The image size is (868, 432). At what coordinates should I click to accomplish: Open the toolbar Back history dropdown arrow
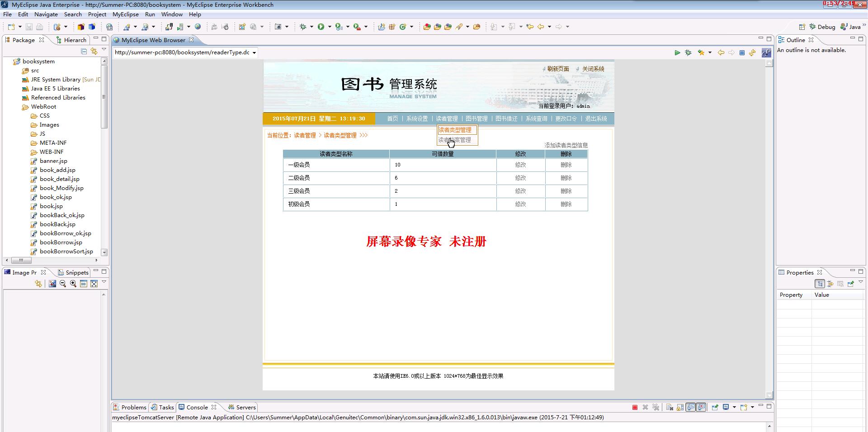coord(549,27)
